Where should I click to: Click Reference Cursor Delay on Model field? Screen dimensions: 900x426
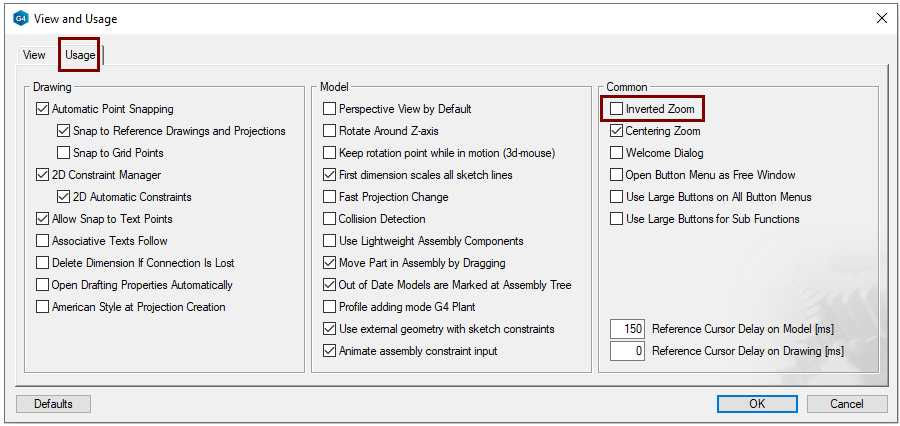click(x=627, y=329)
